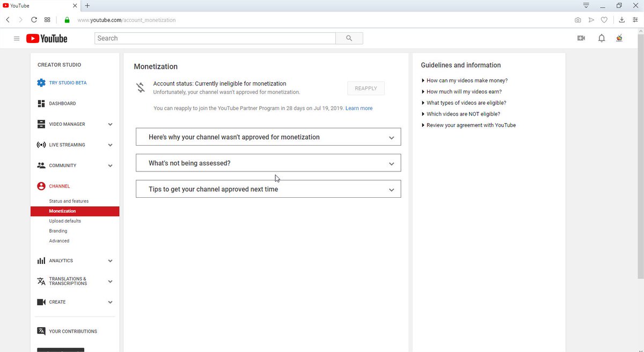Open Branding settings
This screenshot has height=352, width=644.
pos(58,231)
